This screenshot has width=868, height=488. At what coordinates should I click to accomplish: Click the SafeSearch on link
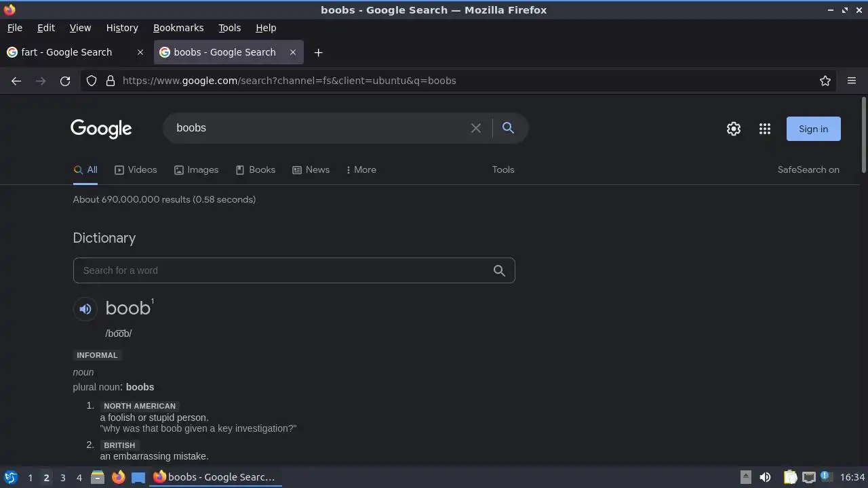(x=808, y=170)
